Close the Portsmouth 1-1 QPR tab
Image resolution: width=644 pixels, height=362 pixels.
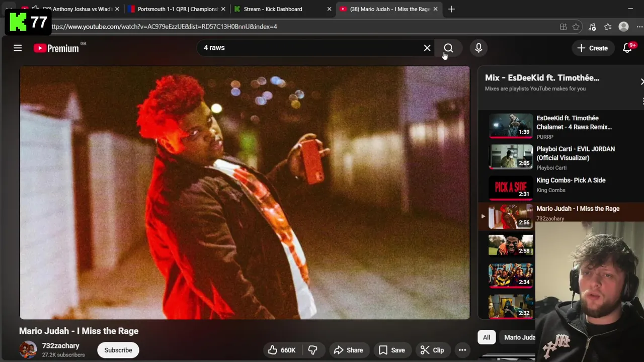223,9
